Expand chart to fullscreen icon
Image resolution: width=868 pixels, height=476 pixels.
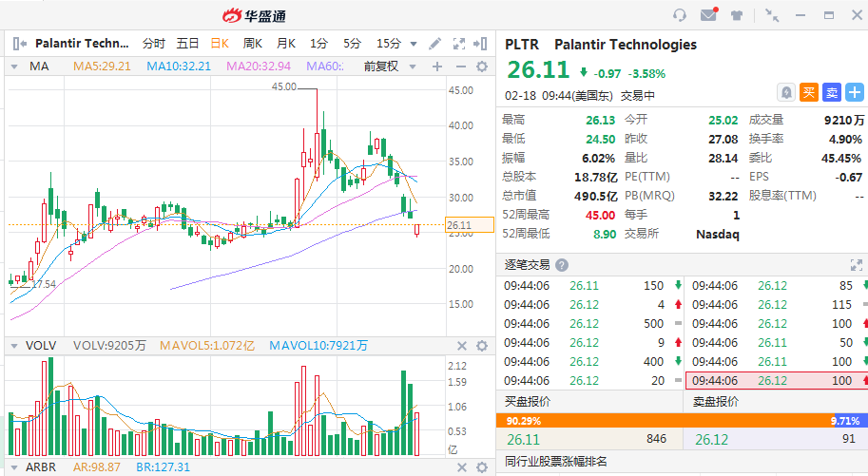pyautogui.click(x=459, y=43)
